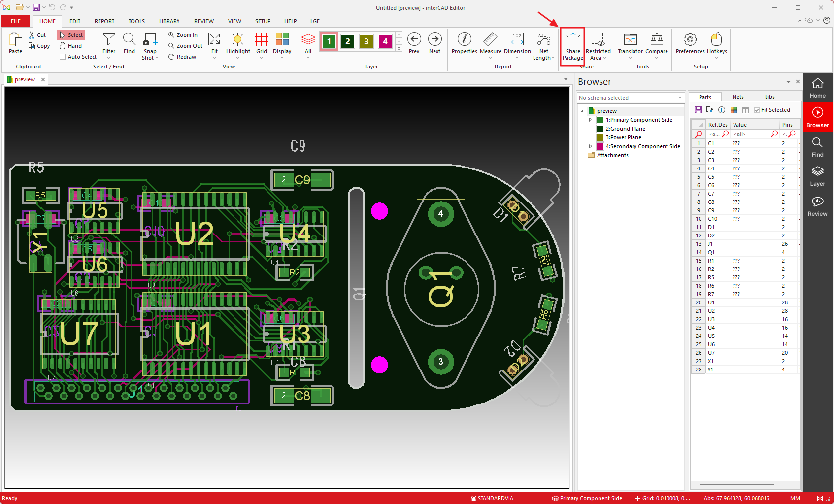Toggle the Select mode button

click(71, 35)
